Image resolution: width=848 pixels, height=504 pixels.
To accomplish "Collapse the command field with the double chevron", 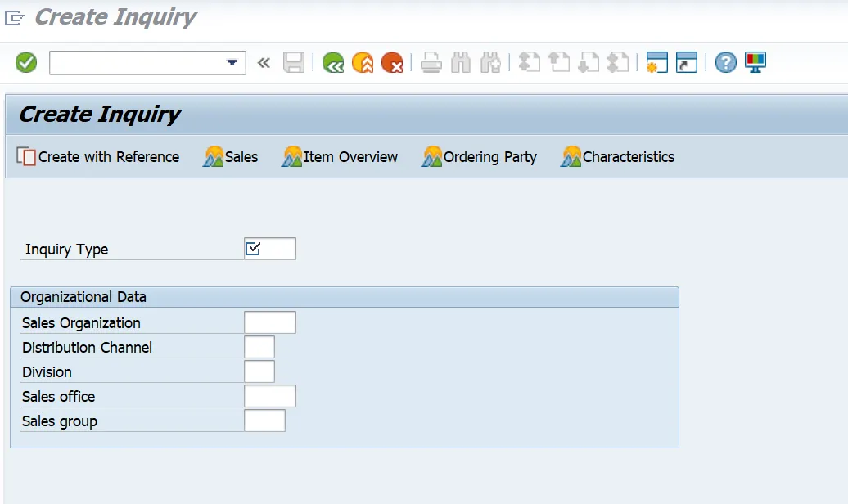I will [264, 63].
